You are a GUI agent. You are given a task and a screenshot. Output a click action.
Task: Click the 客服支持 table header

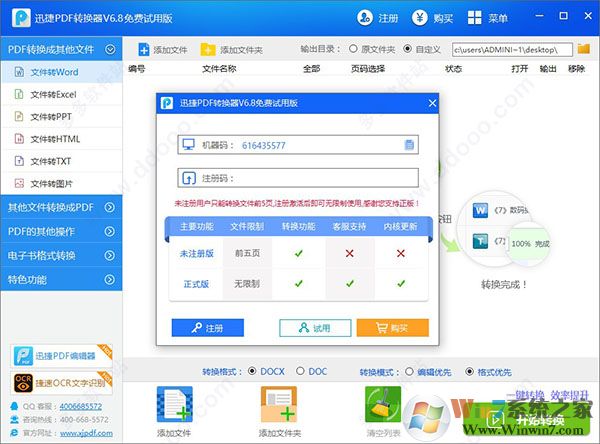[349, 227]
